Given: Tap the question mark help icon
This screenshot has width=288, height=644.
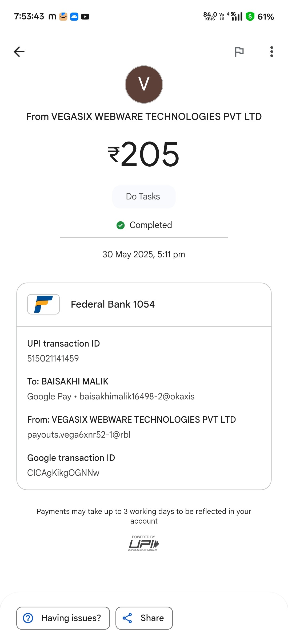Looking at the screenshot, I should click(x=28, y=618).
